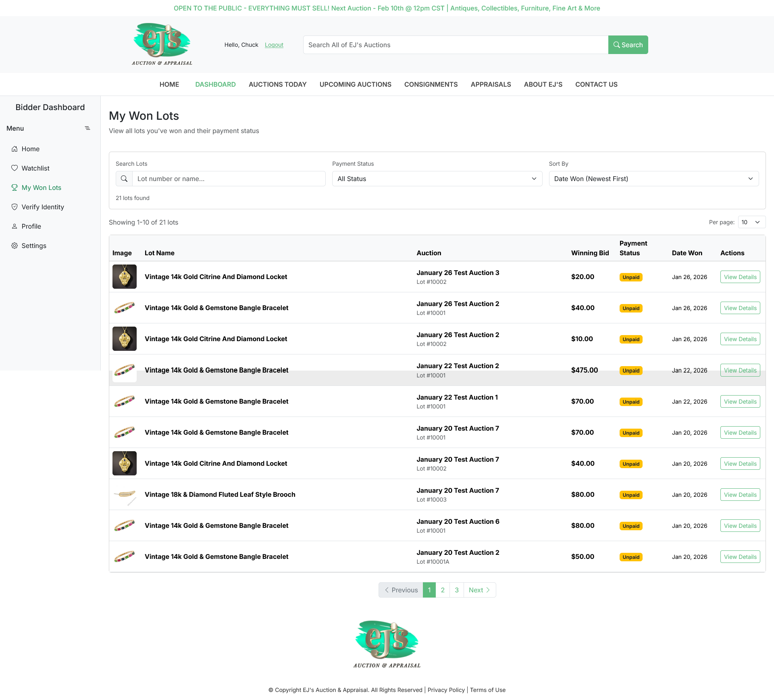The image size is (774, 700).
Task: Click the My Won Lots trophy icon
Action: [15, 187]
